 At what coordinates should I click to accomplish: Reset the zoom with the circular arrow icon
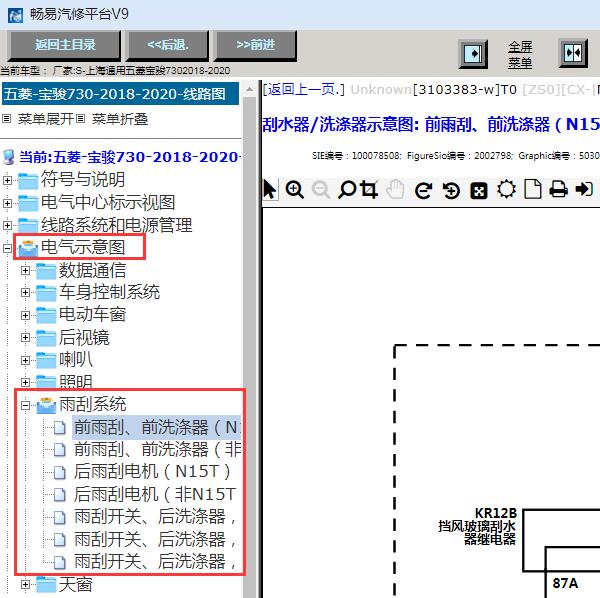click(x=451, y=190)
